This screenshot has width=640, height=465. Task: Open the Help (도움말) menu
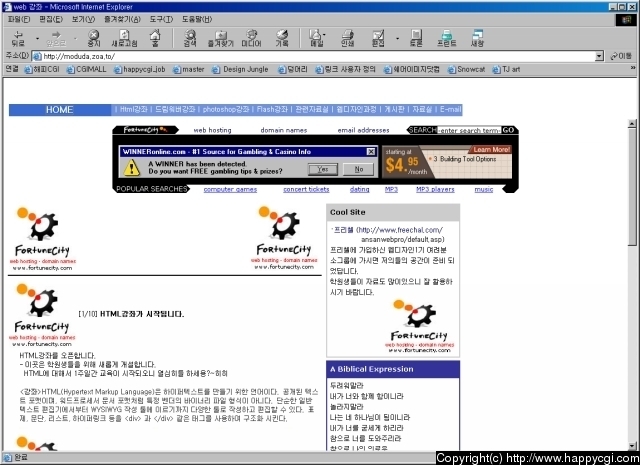(197, 19)
